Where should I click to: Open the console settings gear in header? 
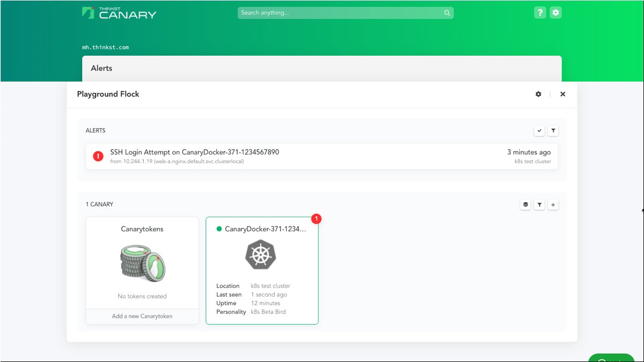[x=556, y=13]
